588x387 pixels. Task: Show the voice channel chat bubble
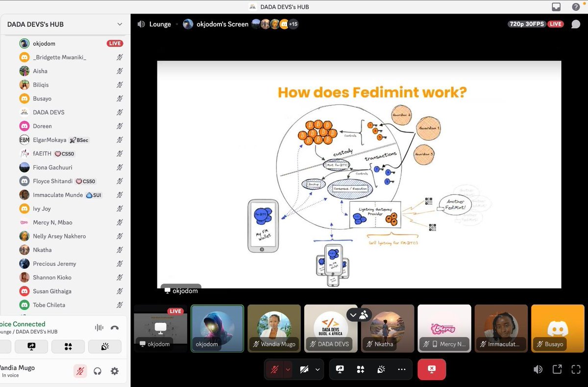tap(576, 24)
